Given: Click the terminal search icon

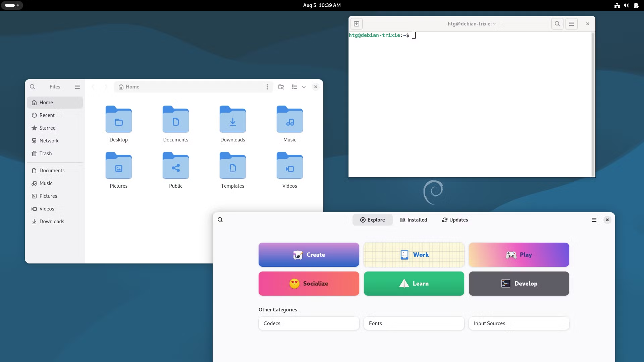Looking at the screenshot, I should (557, 24).
